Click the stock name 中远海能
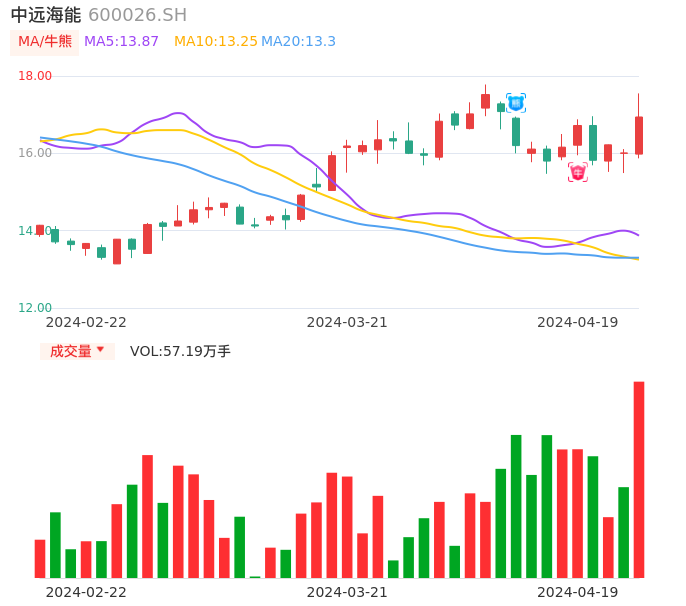This screenshot has width=686, height=606. (x=45, y=15)
